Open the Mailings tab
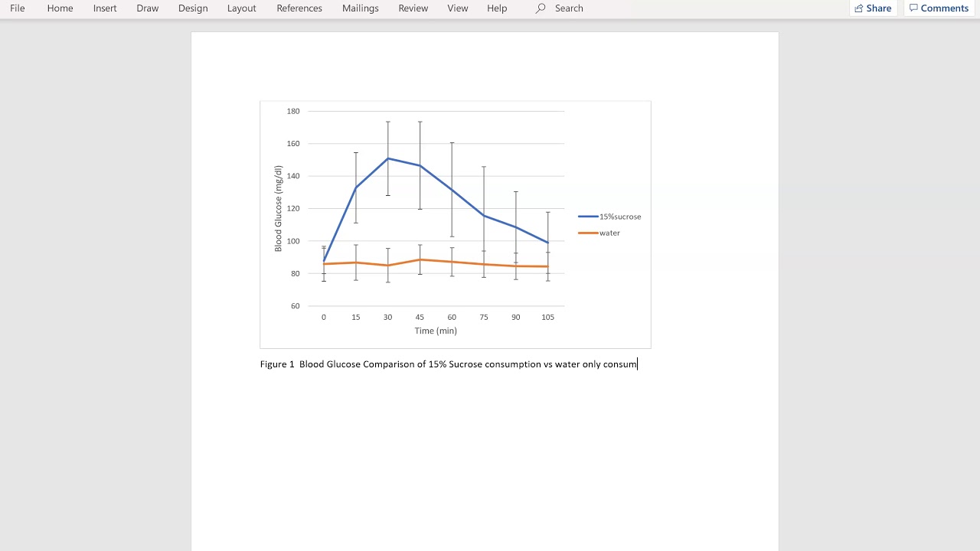 click(x=361, y=8)
